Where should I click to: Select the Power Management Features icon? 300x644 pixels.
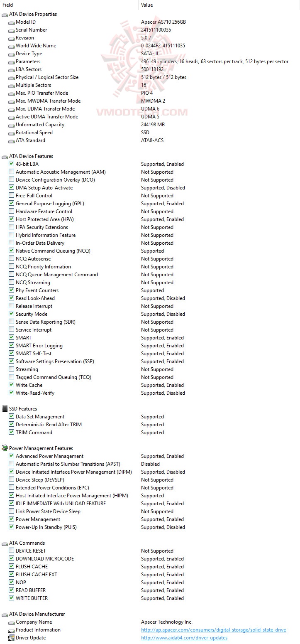[x=5, y=448]
